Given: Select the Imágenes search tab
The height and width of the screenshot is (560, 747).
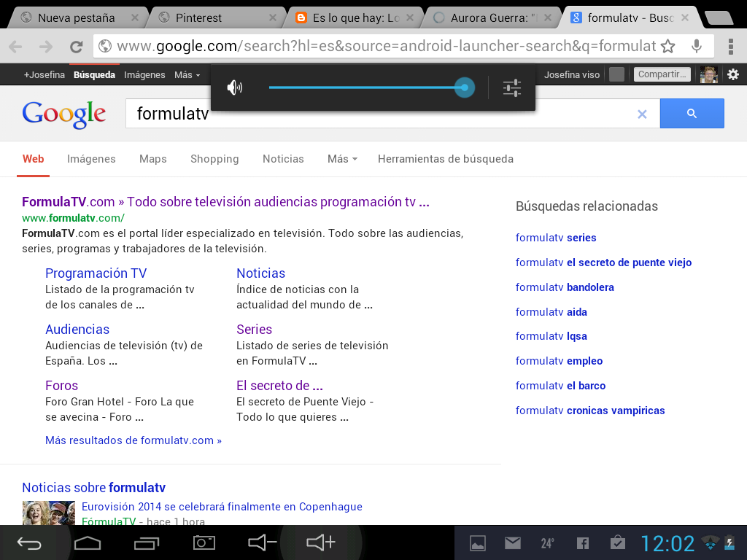Looking at the screenshot, I should point(91,159).
